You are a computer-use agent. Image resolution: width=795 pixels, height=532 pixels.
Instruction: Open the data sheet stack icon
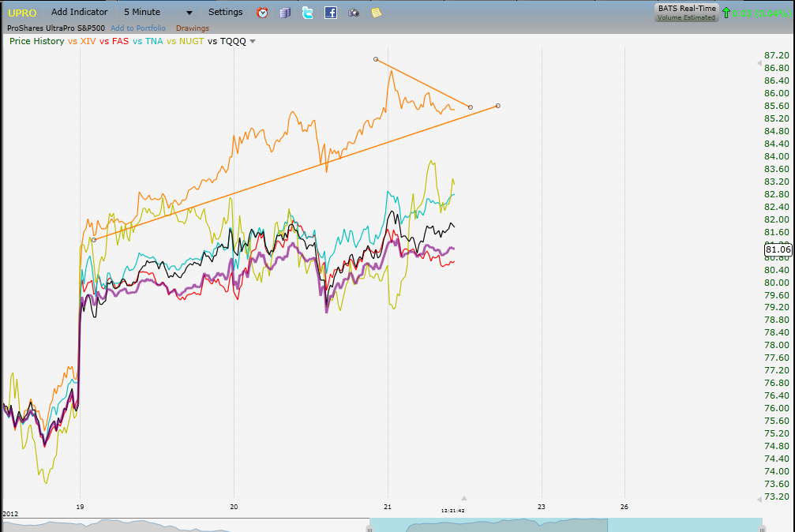(x=285, y=13)
